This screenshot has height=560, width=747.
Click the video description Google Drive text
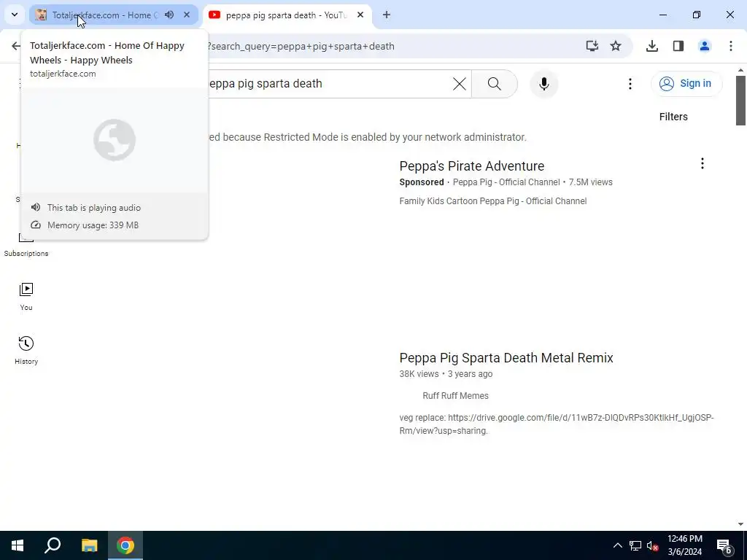click(x=557, y=424)
